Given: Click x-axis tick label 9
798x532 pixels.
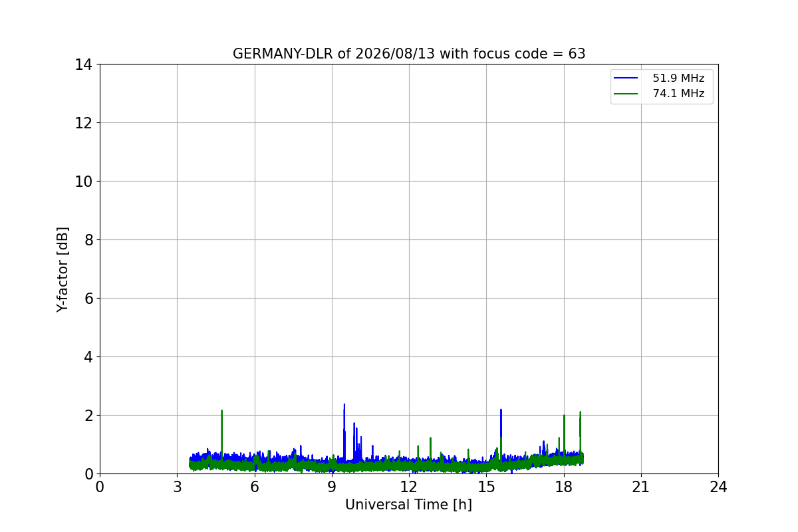Looking at the screenshot, I should click(x=332, y=487).
